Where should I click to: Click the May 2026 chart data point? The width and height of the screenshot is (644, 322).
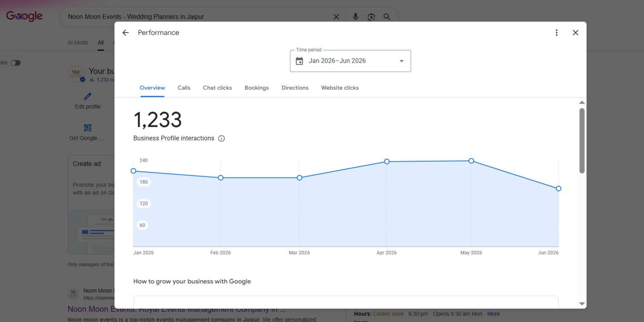click(x=471, y=161)
